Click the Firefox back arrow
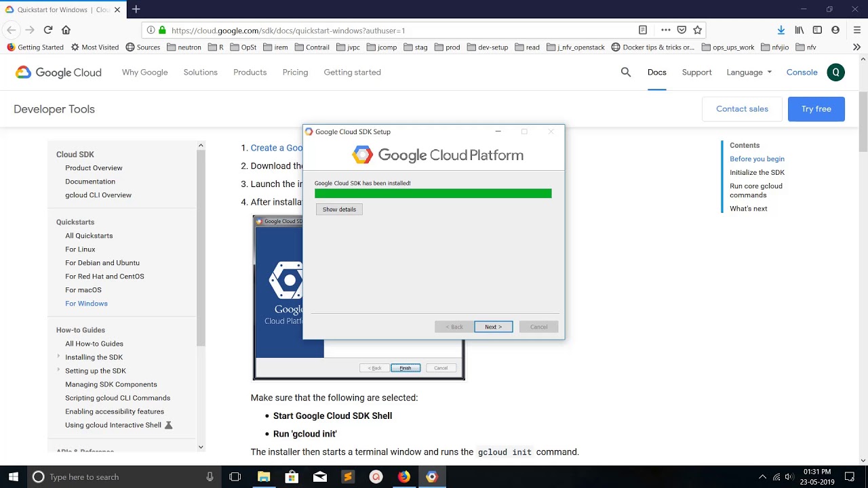Screen dimensions: 868x488 coord(11,30)
